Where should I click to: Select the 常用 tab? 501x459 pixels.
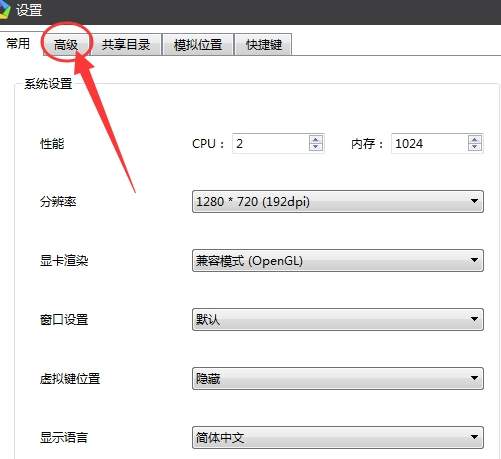pos(18,43)
